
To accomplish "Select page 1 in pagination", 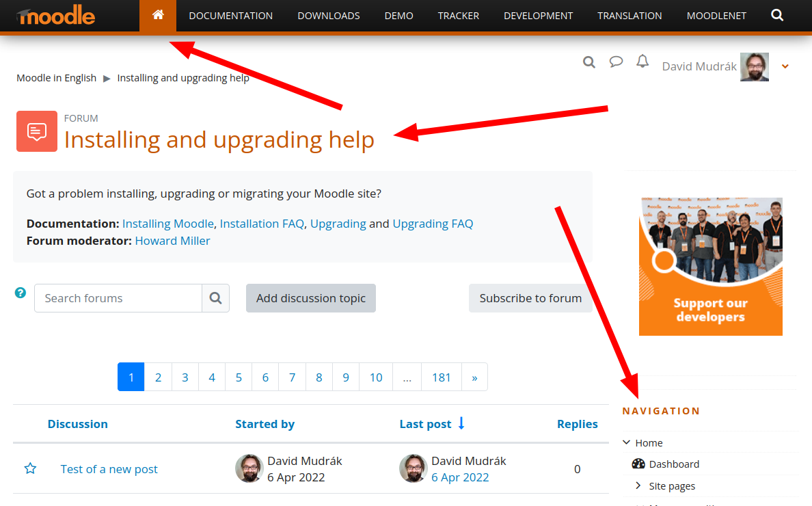I will 131,377.
